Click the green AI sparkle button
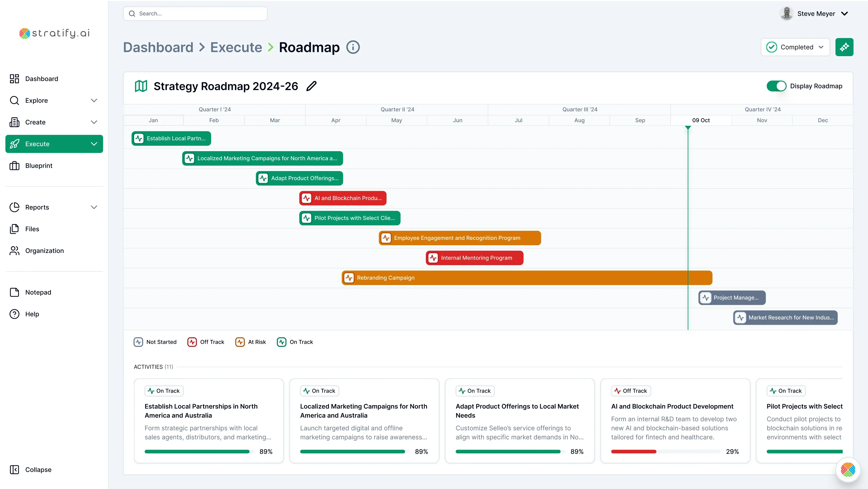The image size is (868, 489). pos(844,47)
